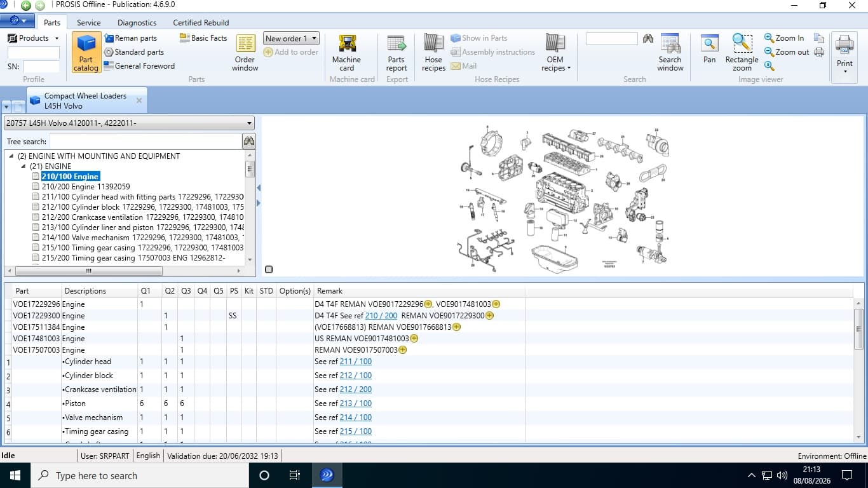Switch to the Service ribbon tab
Viewport: 868px width, 488px height.
click(89, 22)
